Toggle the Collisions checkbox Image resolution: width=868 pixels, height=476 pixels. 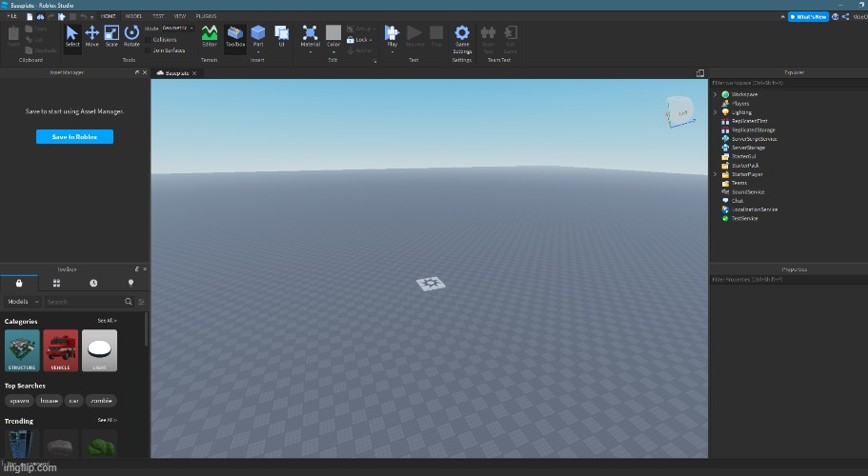pyautogui.click(x=148, y=40)
